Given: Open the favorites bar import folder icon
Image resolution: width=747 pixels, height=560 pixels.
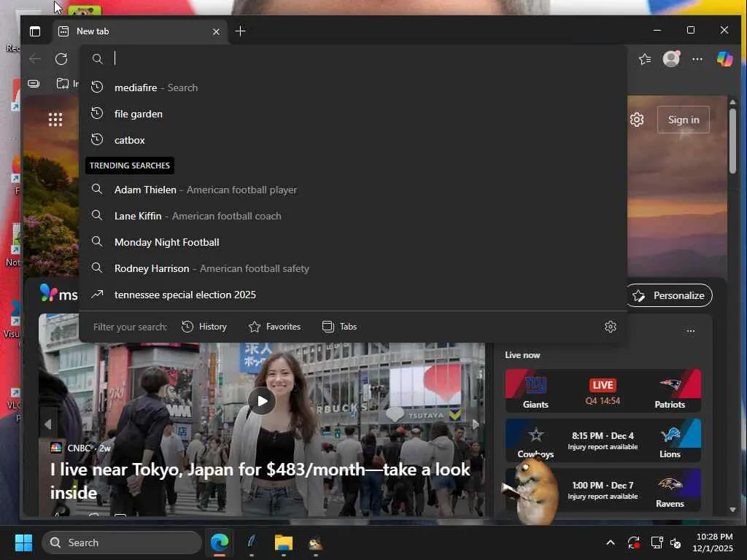Looking at the screenshot, I should (x=63, y=84).
